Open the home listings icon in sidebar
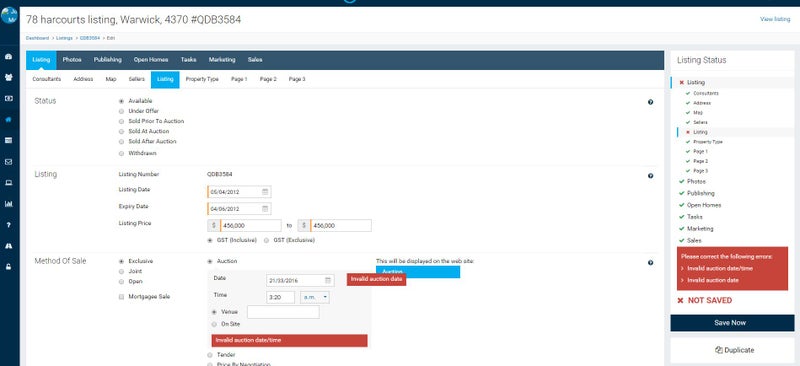Screen dimensions: 800x366 (9, 119)
